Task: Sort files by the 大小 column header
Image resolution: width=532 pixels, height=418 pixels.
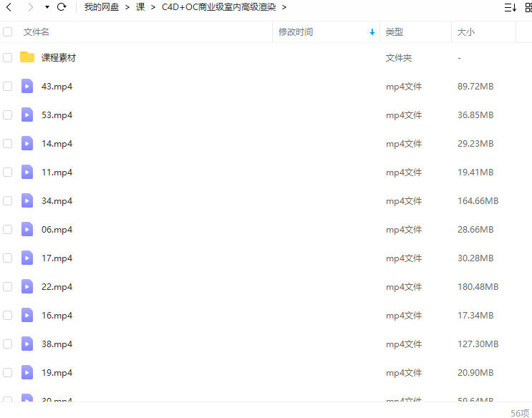Action: [x=466, y=32]
